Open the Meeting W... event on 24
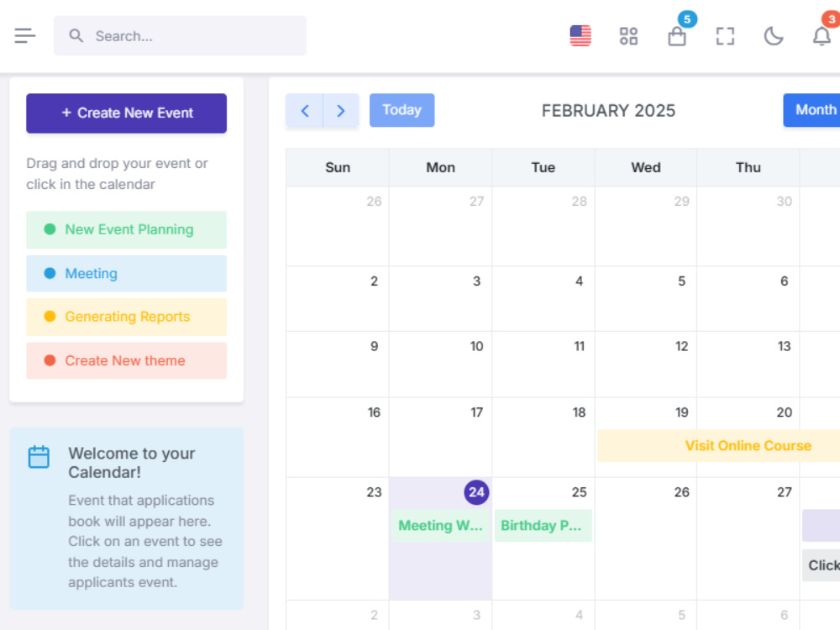 [x=440, y=526]
